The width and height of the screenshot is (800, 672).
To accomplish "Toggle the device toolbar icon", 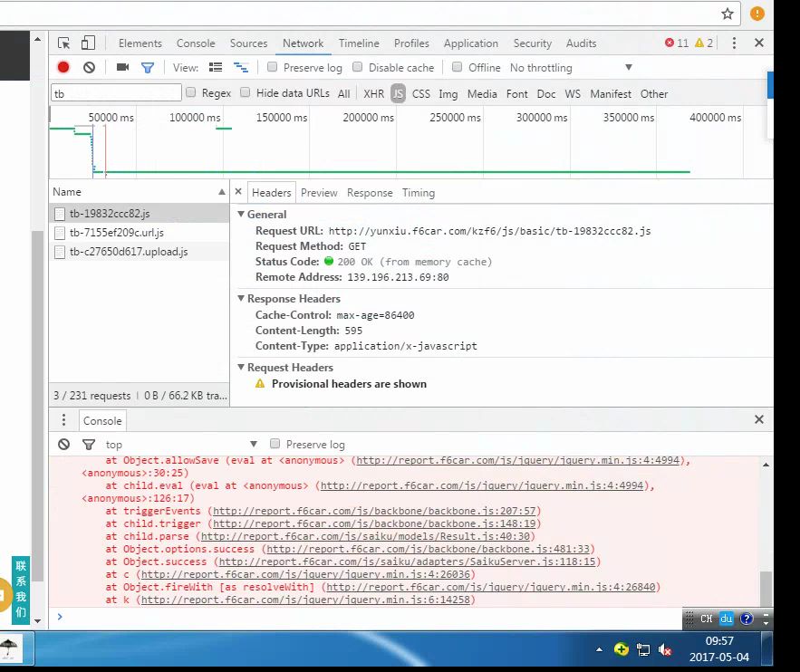I will [88, 43].
